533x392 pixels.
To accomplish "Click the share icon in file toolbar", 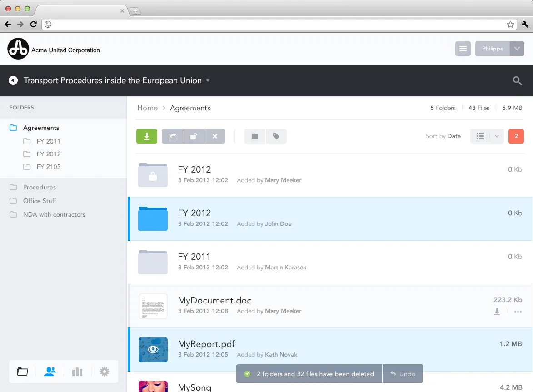I will click(172, 136).
